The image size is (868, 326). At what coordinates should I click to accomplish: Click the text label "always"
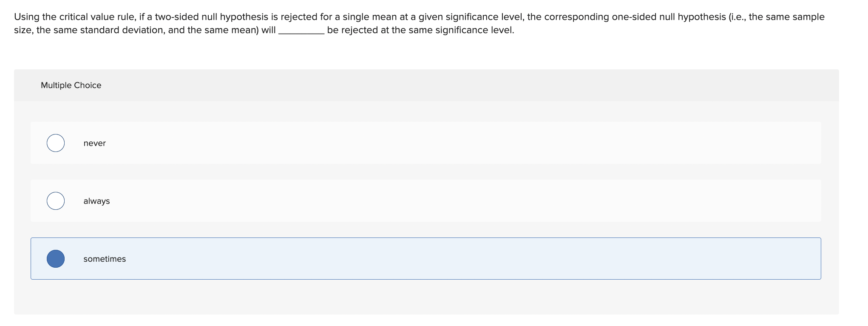point(96,200)
